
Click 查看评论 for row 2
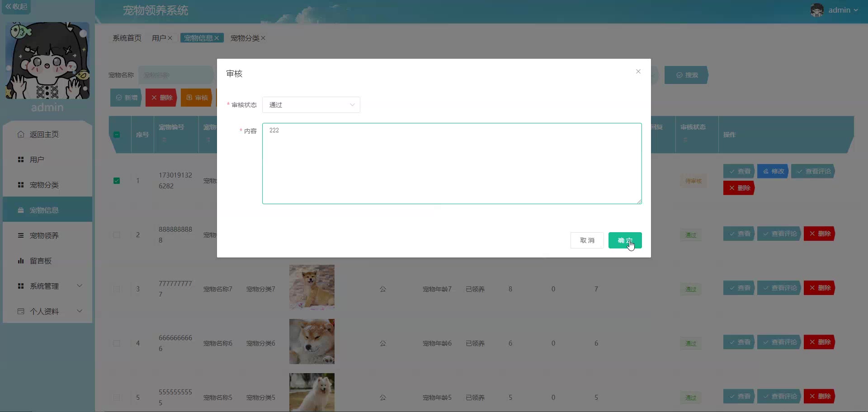[x=779, y=234]
